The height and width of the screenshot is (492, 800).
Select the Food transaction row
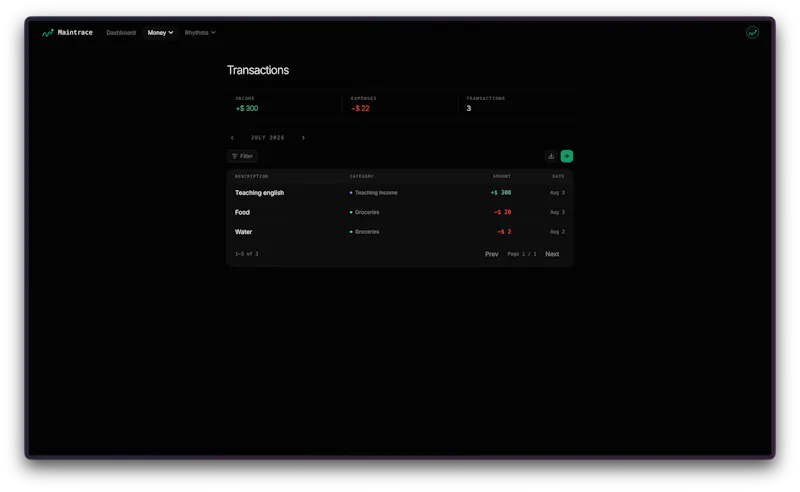coord(399,212)
